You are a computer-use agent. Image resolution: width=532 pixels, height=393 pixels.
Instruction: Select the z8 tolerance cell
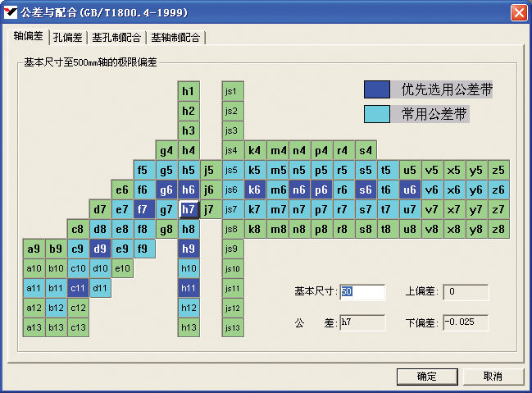point(498,229)
